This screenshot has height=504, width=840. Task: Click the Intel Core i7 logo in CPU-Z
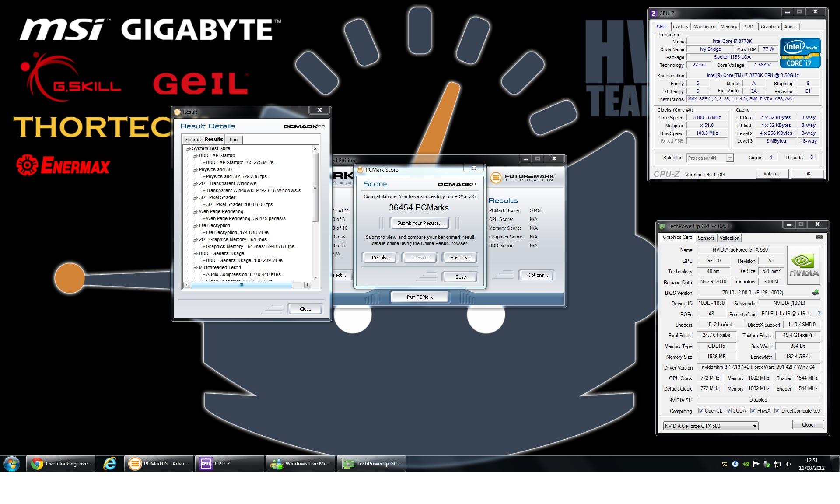tap(800, 53)
